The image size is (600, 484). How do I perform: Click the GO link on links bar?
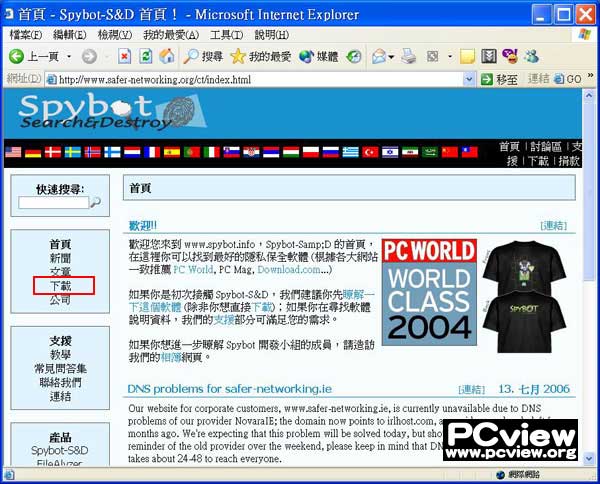pos(567,79)
